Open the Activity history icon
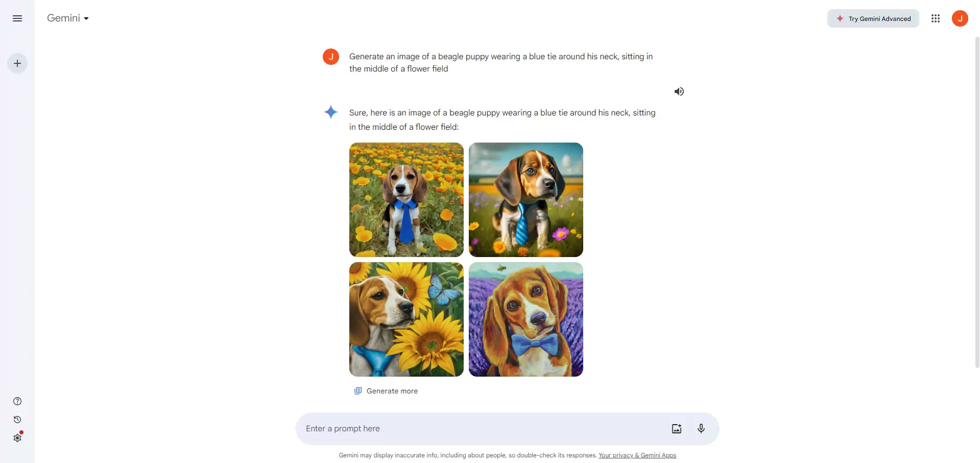Screen dimensions: 980x463 pyautogui.click(x=17, y=420)
